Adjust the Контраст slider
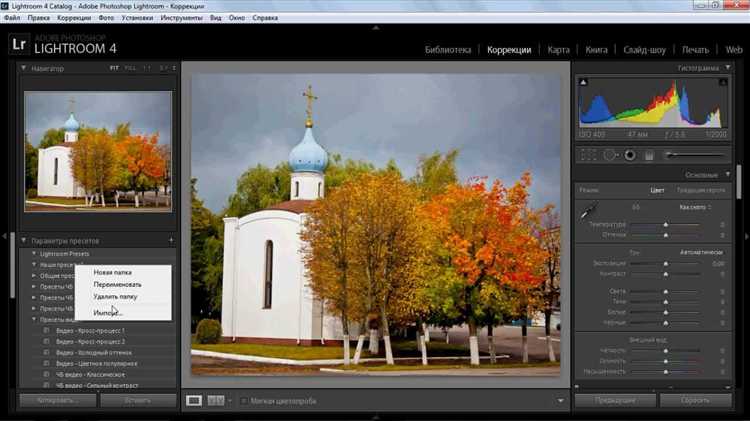Screen dimensions: 750x421 (x=665, y=274)
